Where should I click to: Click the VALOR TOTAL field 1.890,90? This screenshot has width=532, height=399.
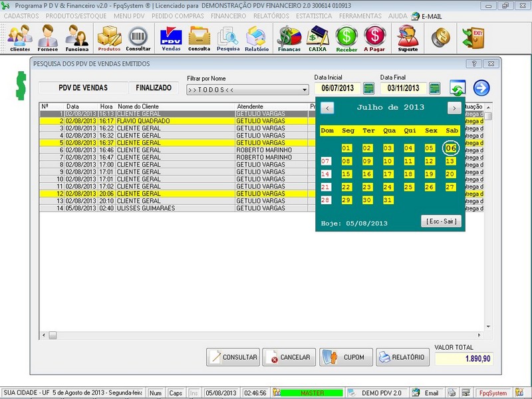point(464,358)
